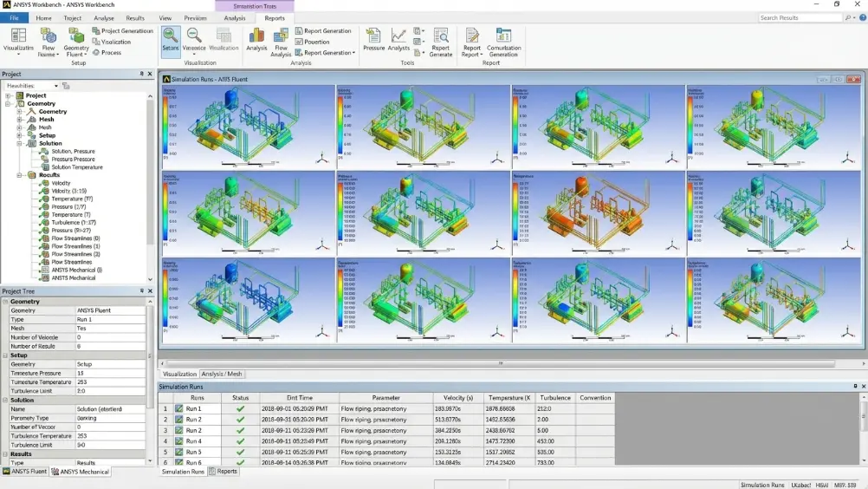The width and height of the screenshot is (868, 489).
Task: Collapse the Rocults tree node
Action: [19, 175]
